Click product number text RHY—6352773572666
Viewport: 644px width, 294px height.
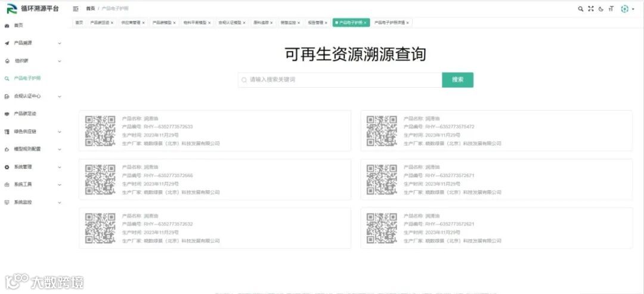(168, 176)
